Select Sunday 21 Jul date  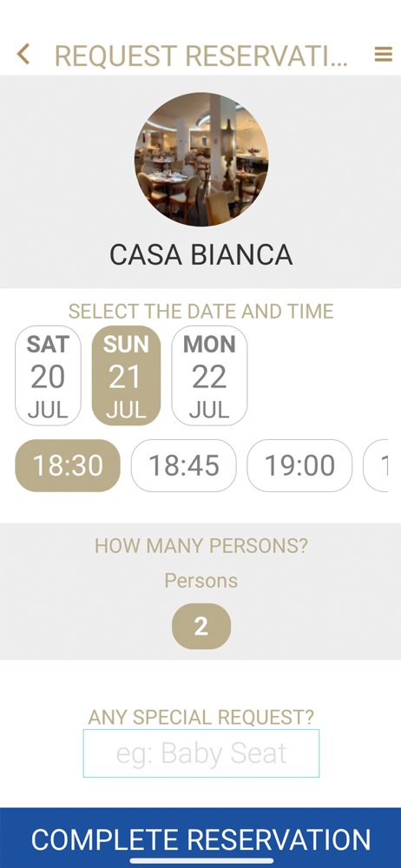tap(126, 375)
